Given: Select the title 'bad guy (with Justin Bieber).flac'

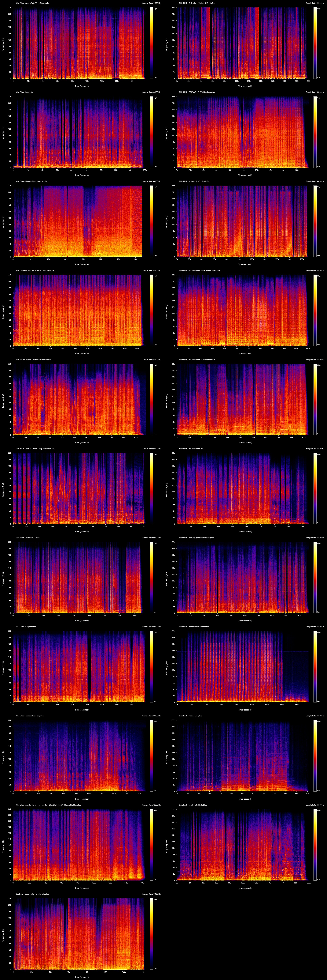Looking at the screenshot, I should pyautogui.click(x=201, y=537).
